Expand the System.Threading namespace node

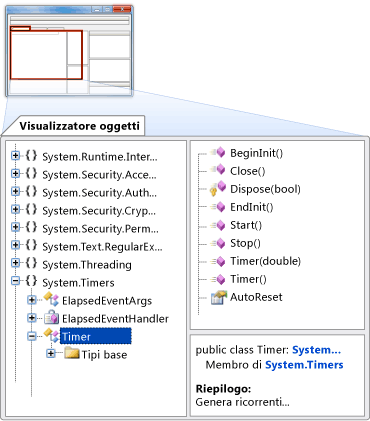tap(15, 263)
